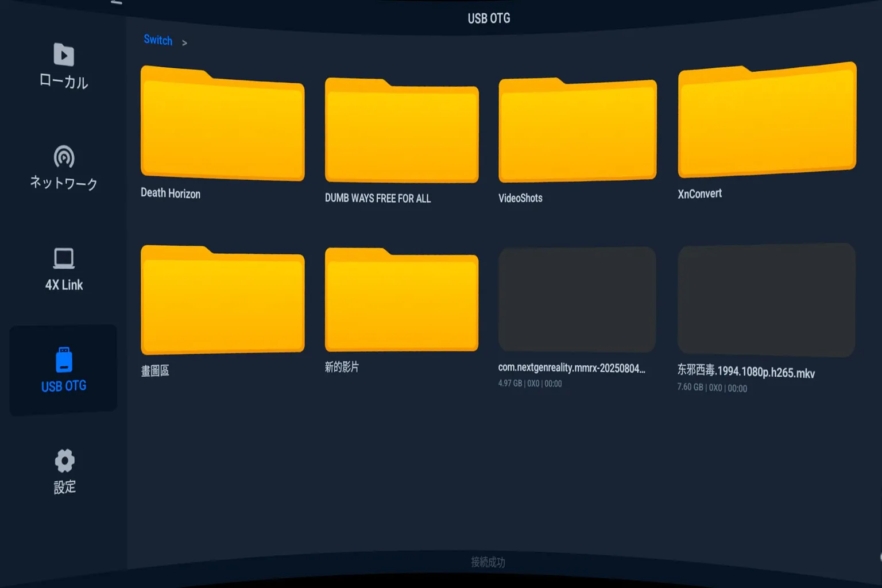Click the com.nextgenreality.mmrx-20250804 file name

(x=571, y=368)
